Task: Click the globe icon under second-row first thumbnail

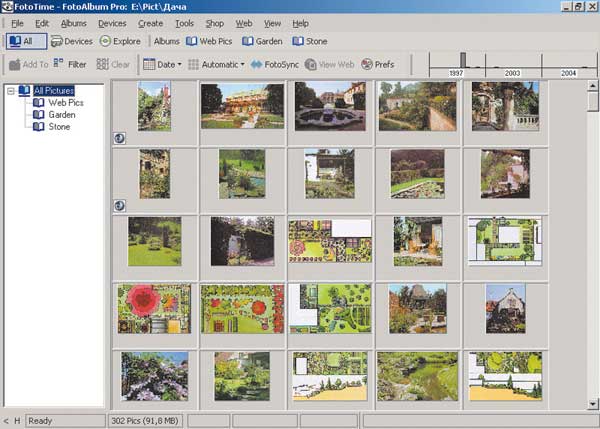Action: pyautogui.click(x=119, y=206)
